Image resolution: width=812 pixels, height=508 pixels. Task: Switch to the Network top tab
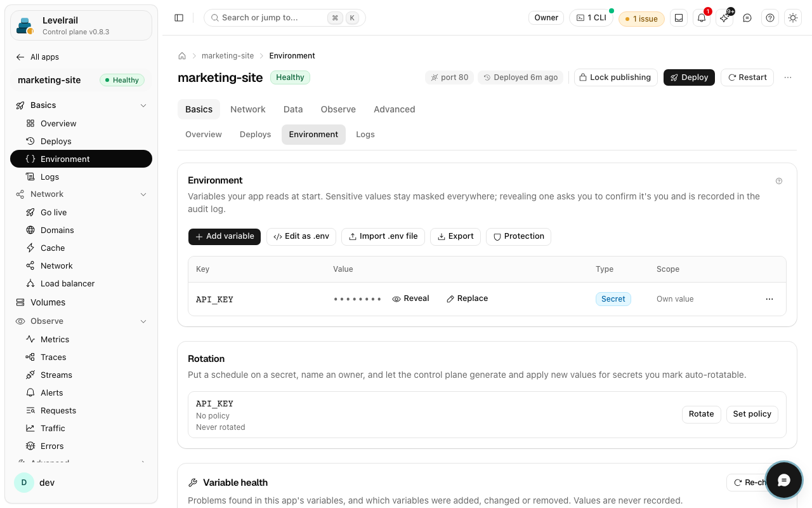pyautogui.click(x=248, y=109)
